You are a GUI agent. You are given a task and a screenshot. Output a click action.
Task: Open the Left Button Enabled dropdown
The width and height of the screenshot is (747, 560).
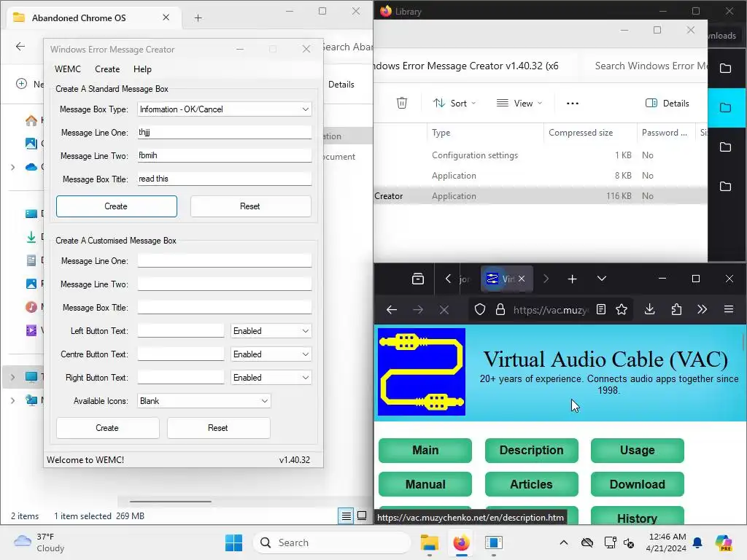pos(271,331)
